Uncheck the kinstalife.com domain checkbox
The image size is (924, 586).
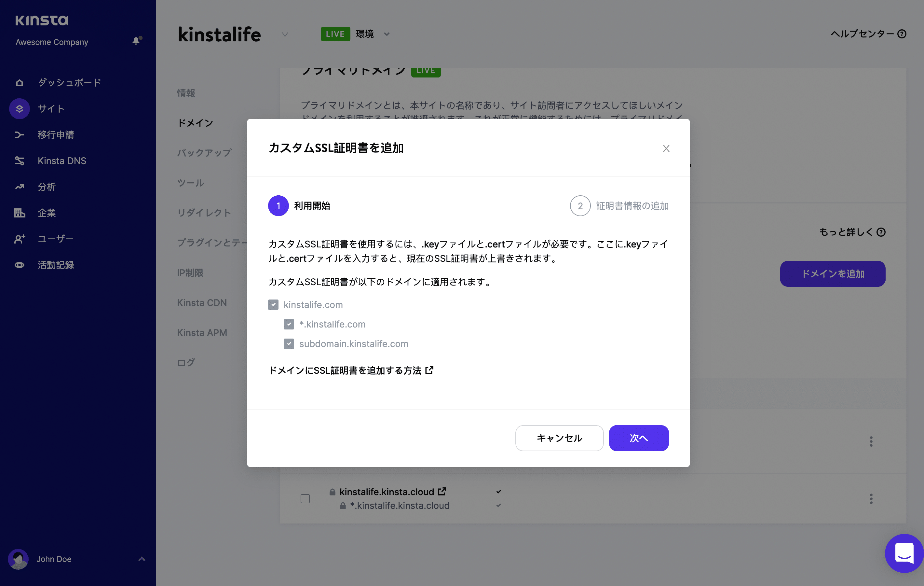273,304
